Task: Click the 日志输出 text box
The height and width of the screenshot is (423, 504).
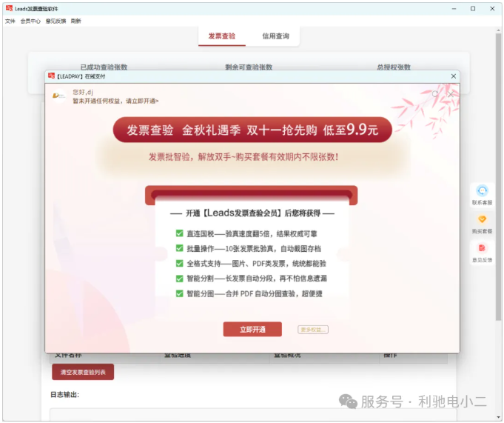Action: pos(253,414)
